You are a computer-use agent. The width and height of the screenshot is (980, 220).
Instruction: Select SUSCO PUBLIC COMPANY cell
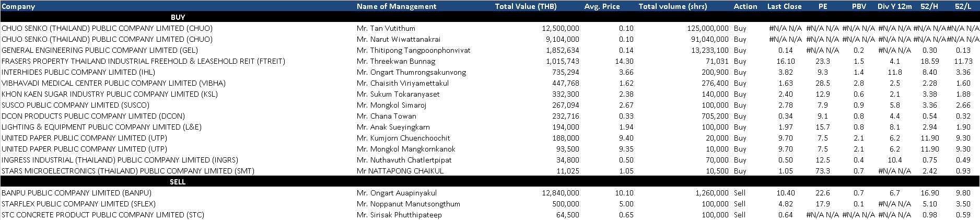coord(75,105)
